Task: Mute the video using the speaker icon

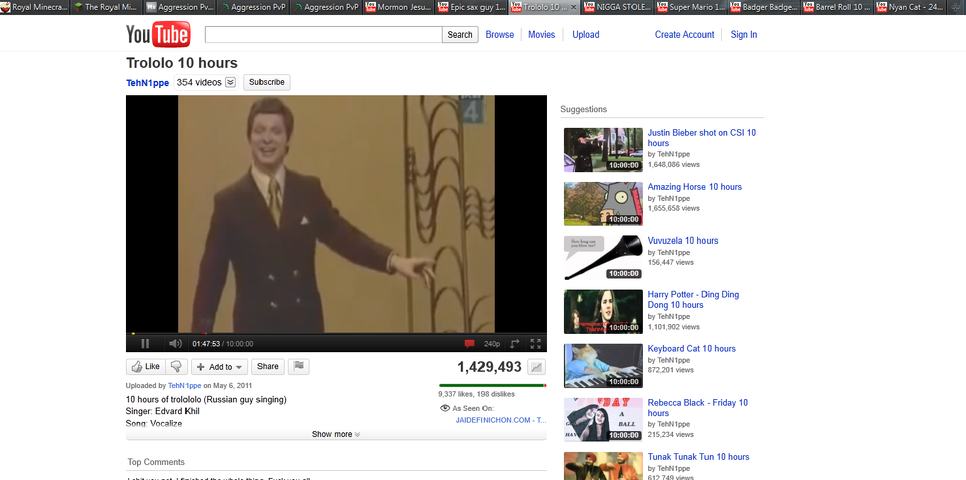Action: 176,344
